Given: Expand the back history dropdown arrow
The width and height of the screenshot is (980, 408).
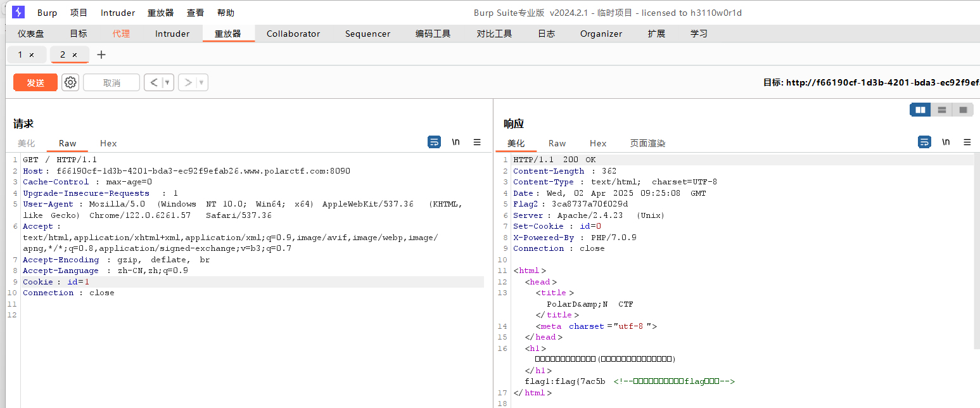Looking at the screenshot, I should tap(168, 82).
